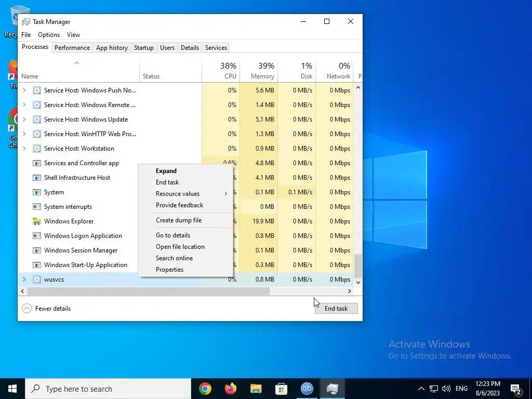Click the Windows Logon Application icon
Screen dimensions: 532x399
coord(37,236)
